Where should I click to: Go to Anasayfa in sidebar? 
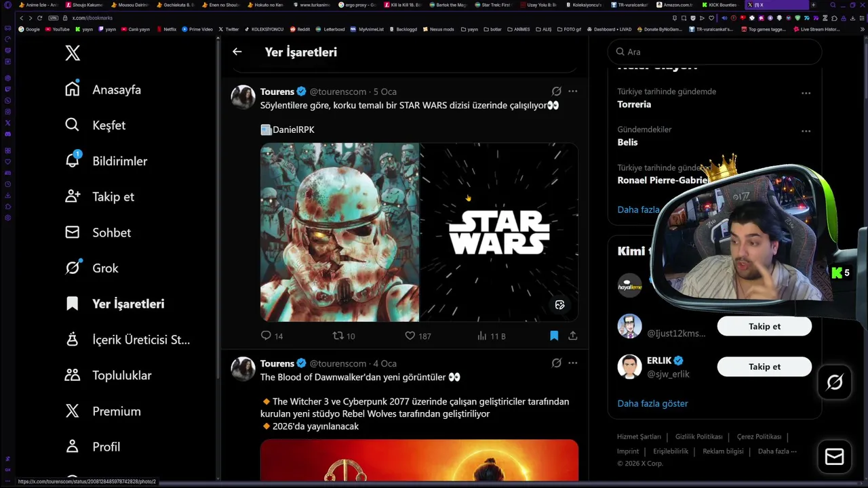point(103,89)
